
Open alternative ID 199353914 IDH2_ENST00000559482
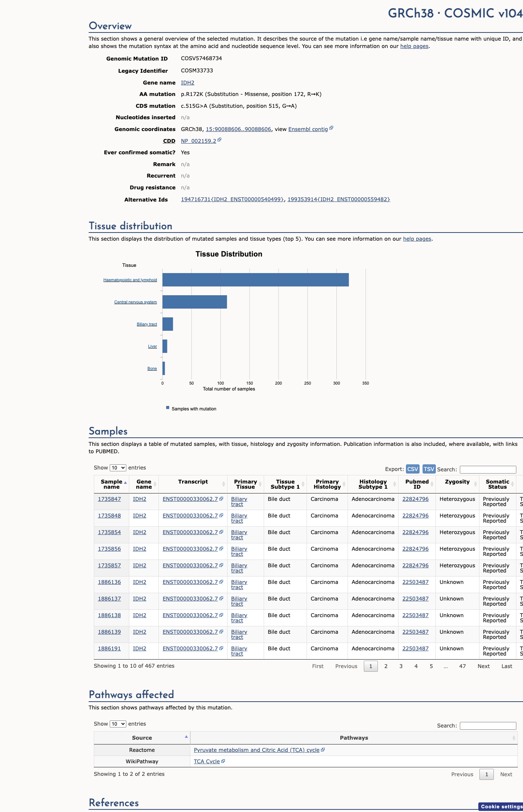[339, 199]
